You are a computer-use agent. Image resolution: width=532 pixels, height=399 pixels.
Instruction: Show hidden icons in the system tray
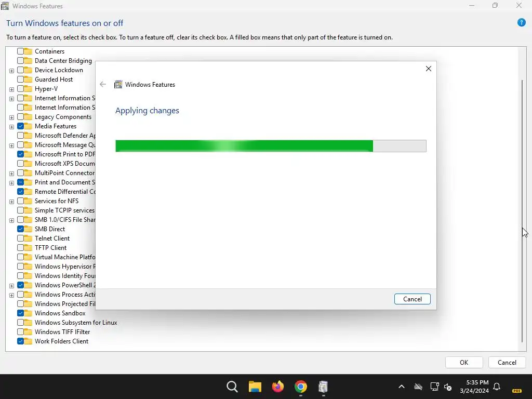tap(402, 387)
